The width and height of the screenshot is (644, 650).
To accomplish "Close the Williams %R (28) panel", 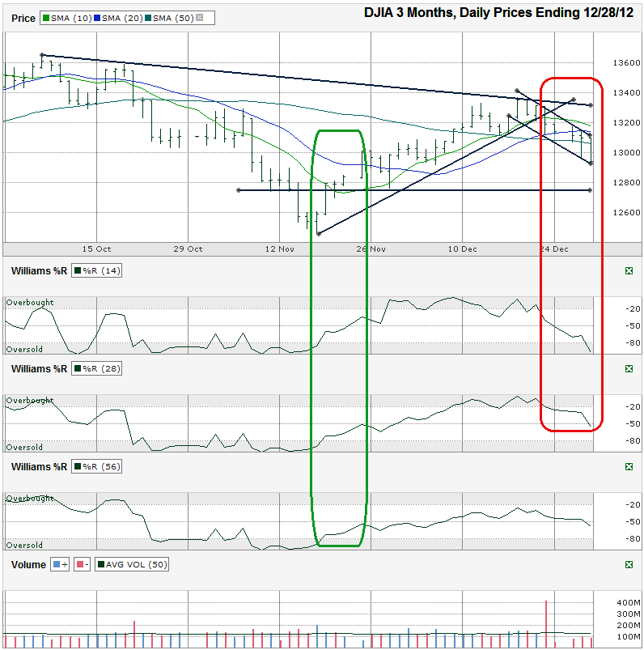I will 629,369.
